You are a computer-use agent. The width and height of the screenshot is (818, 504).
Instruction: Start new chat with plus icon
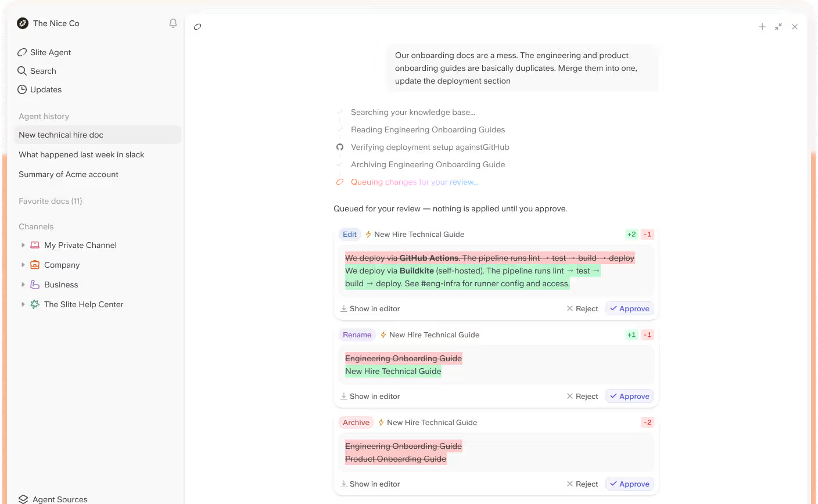pyautogui.click(x=762, y=27)
